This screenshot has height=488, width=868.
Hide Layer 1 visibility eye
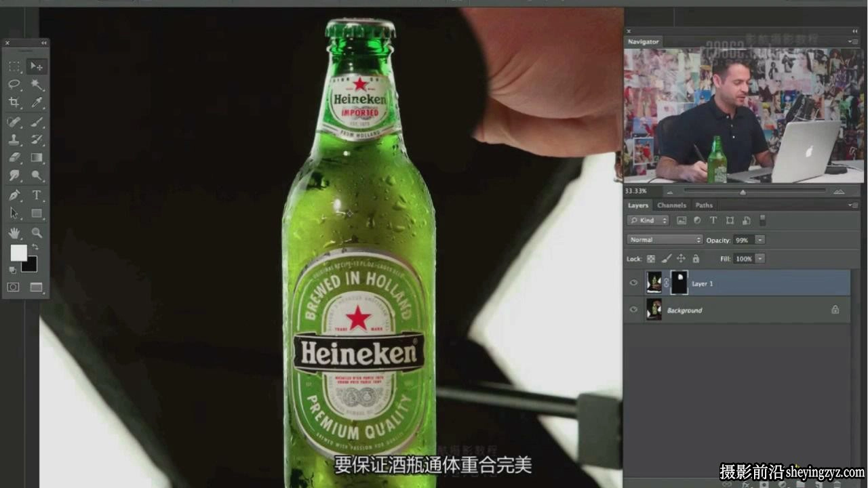(x=634, y=283)
